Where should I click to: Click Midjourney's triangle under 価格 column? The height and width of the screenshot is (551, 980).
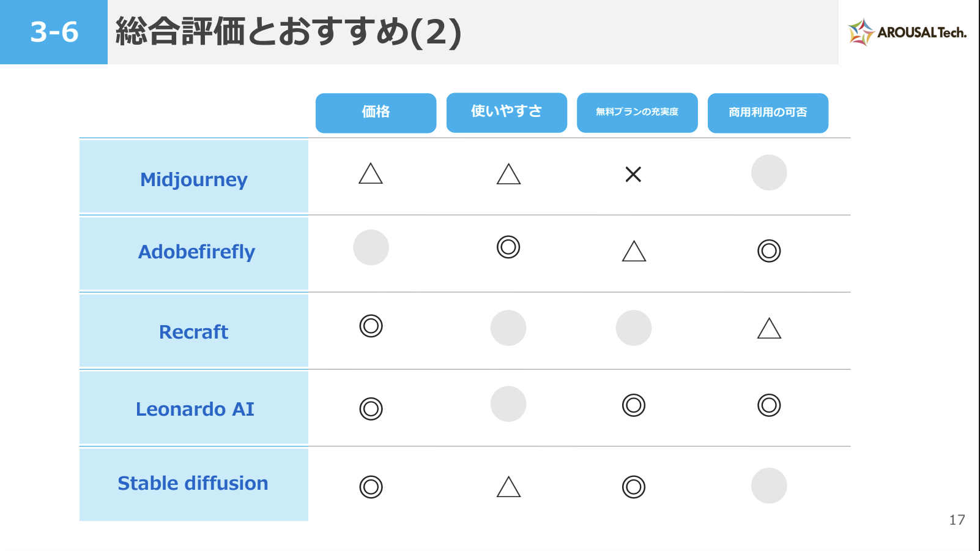[x=371, y=174]
